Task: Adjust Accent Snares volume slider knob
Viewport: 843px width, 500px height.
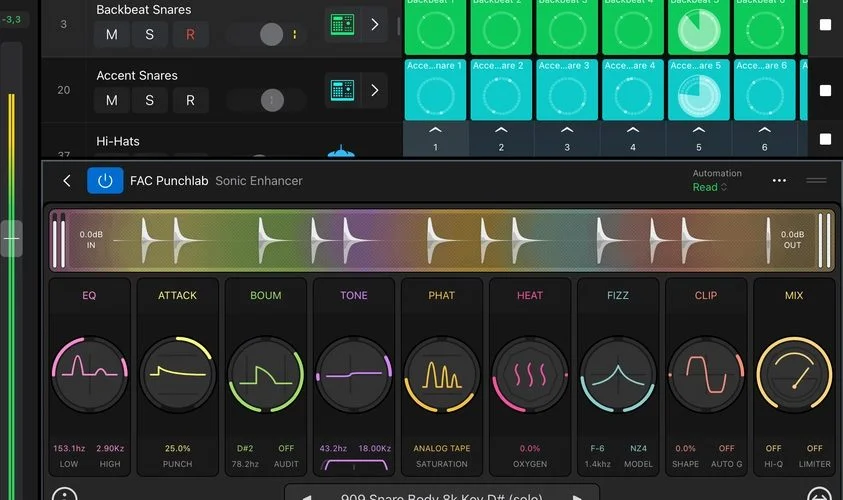Action: point(272,101)
